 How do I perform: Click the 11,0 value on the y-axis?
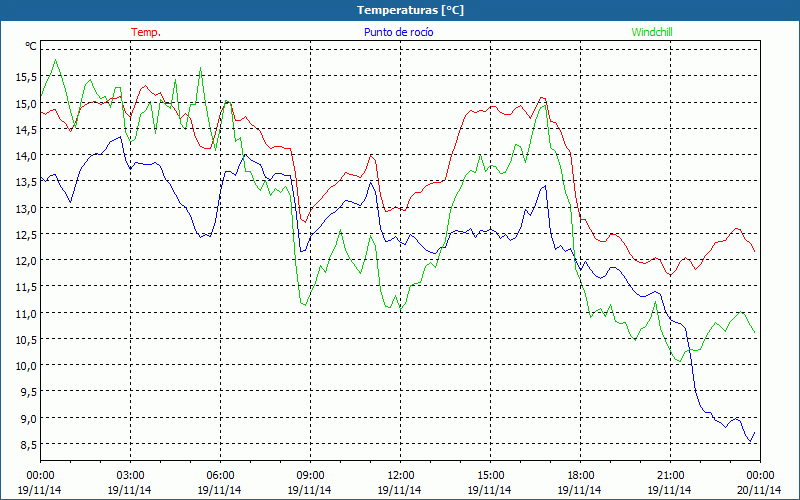point(26,314)
